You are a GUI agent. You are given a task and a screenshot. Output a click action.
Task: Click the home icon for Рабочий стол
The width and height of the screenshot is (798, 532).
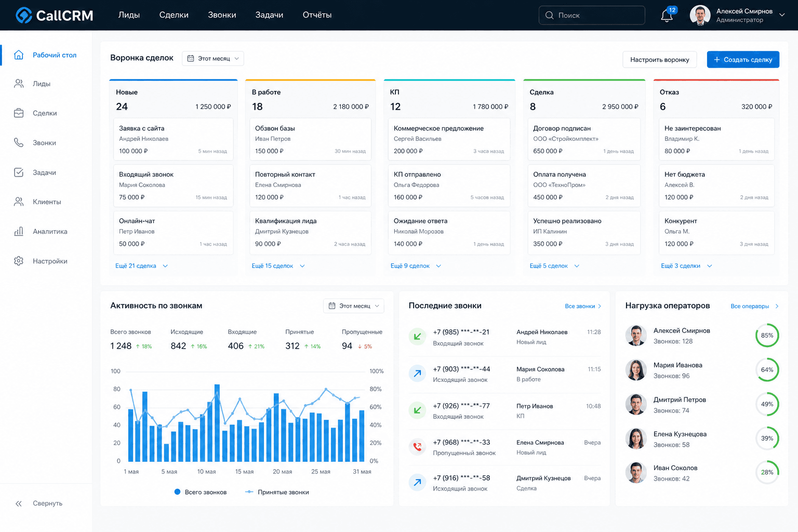pyautogui.click(x=19, y=55)
